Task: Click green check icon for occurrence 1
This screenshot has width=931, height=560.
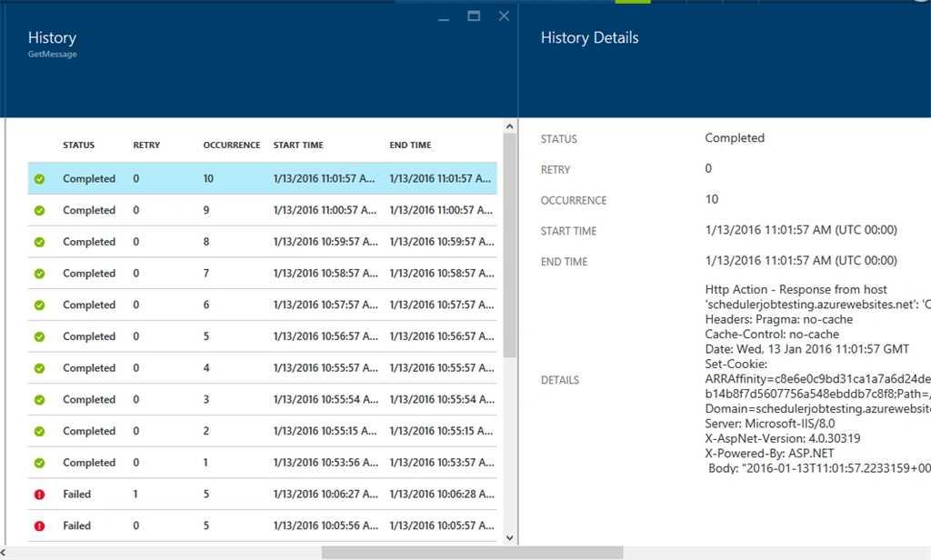Action: coord(39,463)
